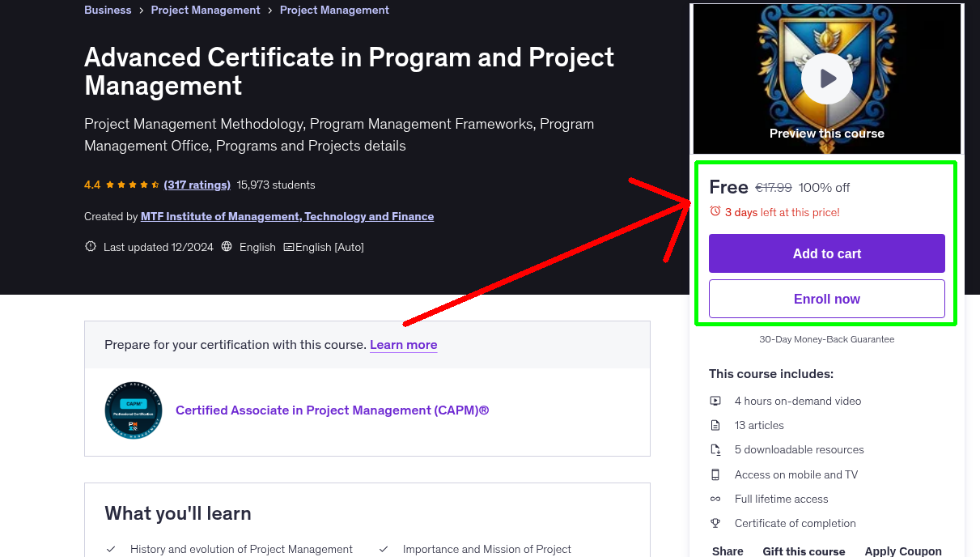Viewport: 980px width, 557px height.
Task: Play the course preview video
Action: tap(826, 78)
